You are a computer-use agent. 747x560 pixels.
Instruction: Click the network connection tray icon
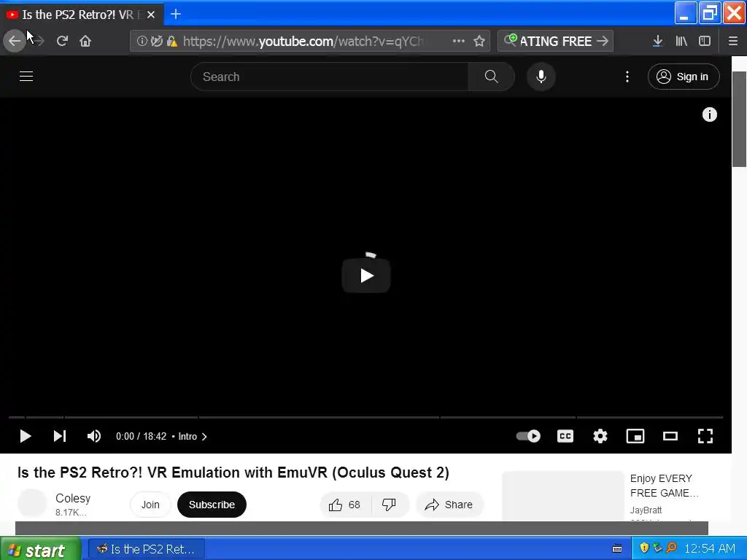[x=657, y=548]
